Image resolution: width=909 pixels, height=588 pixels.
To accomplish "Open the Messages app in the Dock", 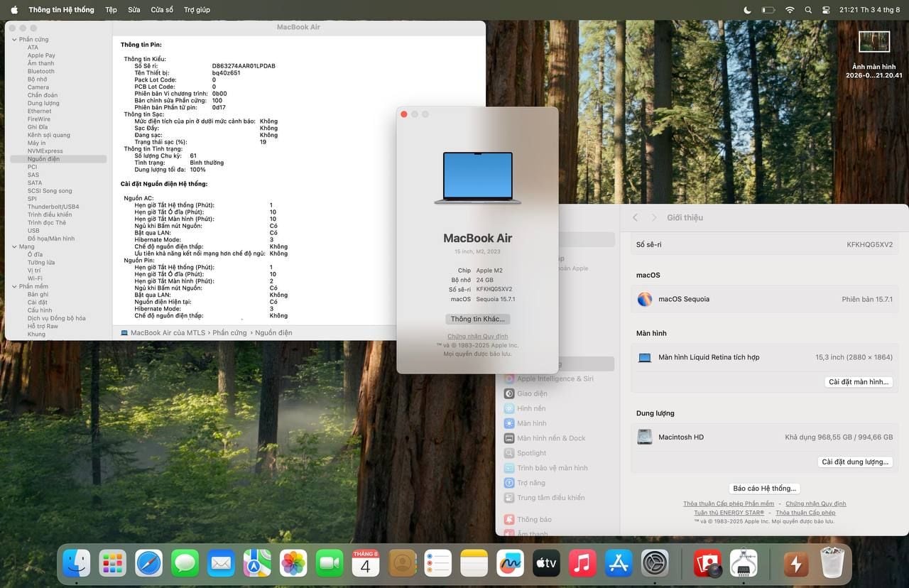I will (185, 564).
